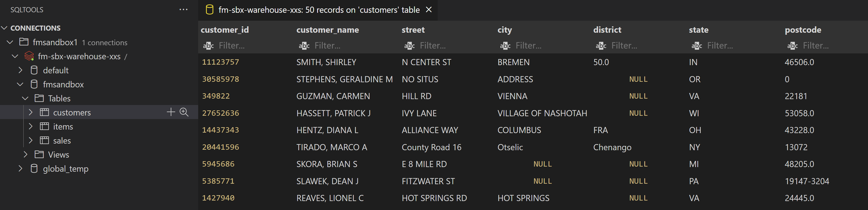The height and width of the screenshot is (210, 868).
Task: Expand the customers table node
Action: coord(31,112)
